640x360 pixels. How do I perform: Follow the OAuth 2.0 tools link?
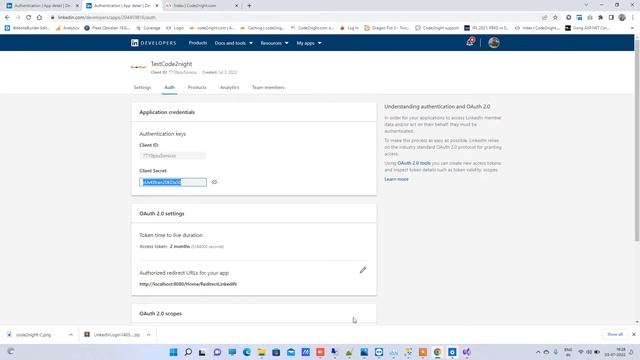(x=413, y=163)
